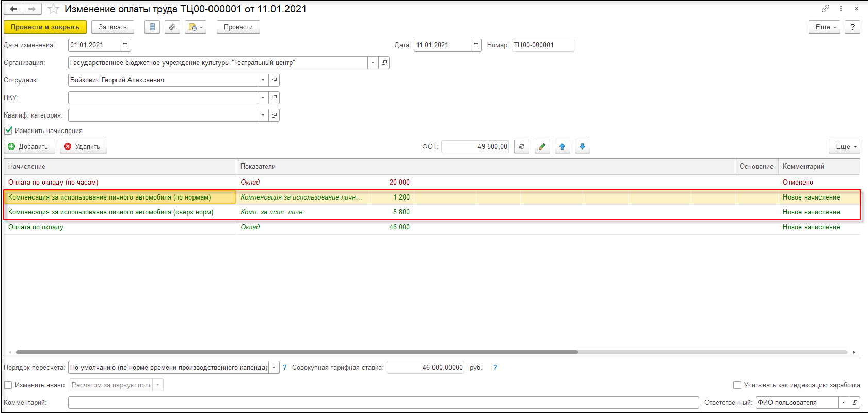Select row Оплата по окладу (по часам)
Screen dimensions: 868x413
coord(432,182)
